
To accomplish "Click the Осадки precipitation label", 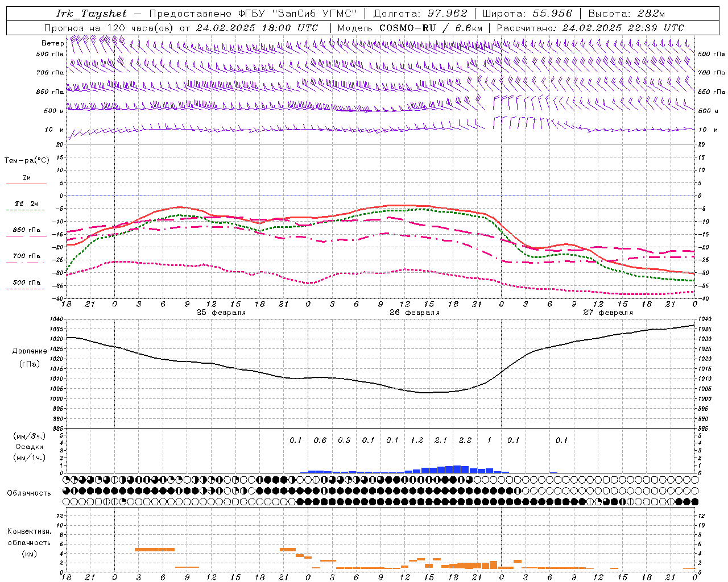I will [29, 447].
